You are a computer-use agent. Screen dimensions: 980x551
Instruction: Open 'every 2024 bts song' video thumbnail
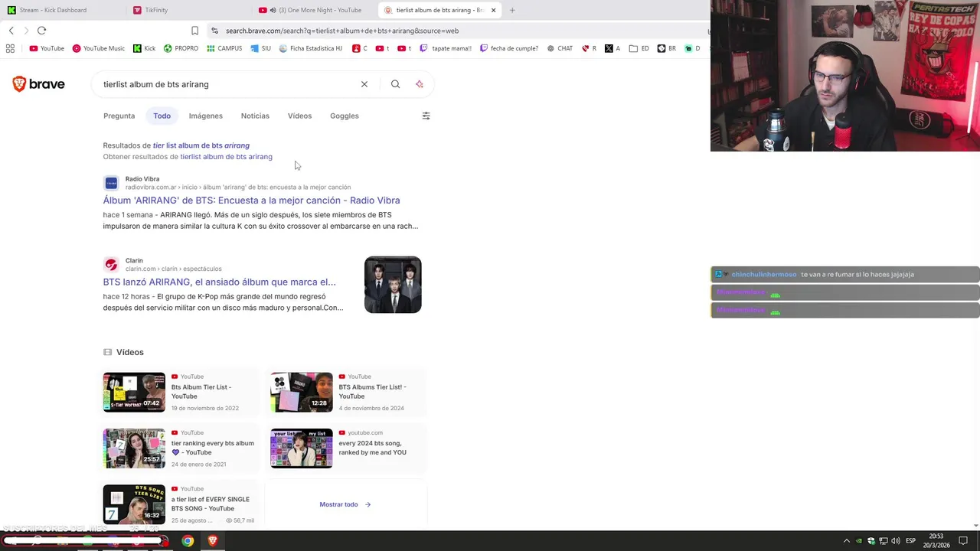pos(302,448)
